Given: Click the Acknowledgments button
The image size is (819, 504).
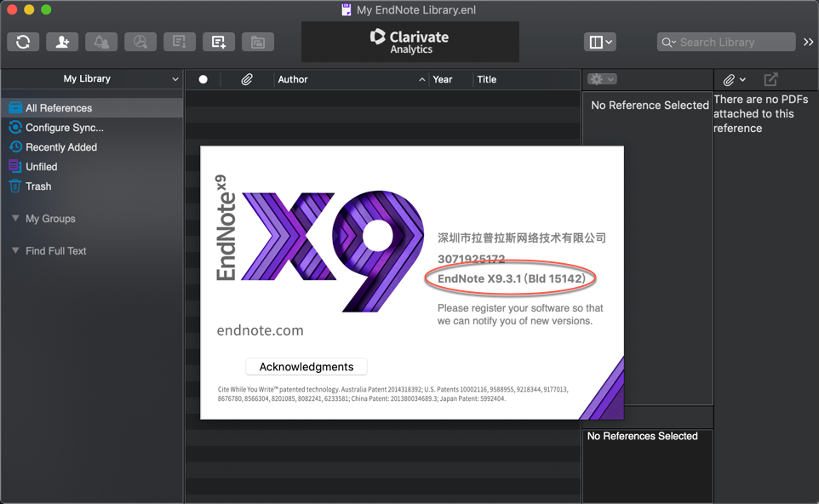Looking at the screenshot, I should tap(306, 367).
